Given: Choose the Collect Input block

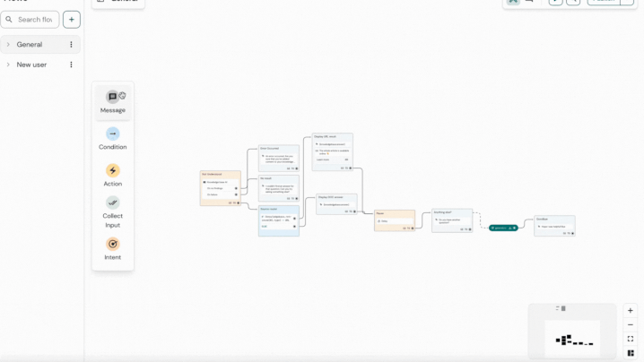Looking at the screenshot, I should click(x=112, y=203).
